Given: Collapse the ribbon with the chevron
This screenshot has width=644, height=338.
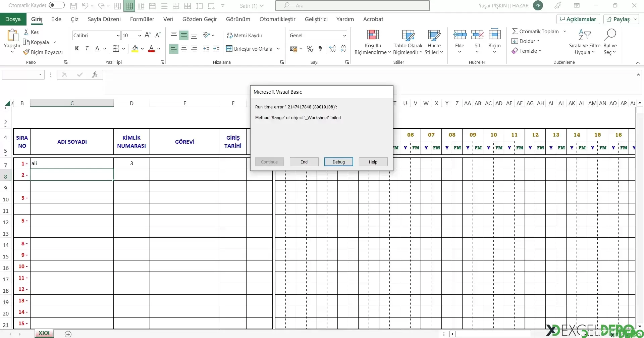Looking at the screenshot, I should [x=638, y=63].
